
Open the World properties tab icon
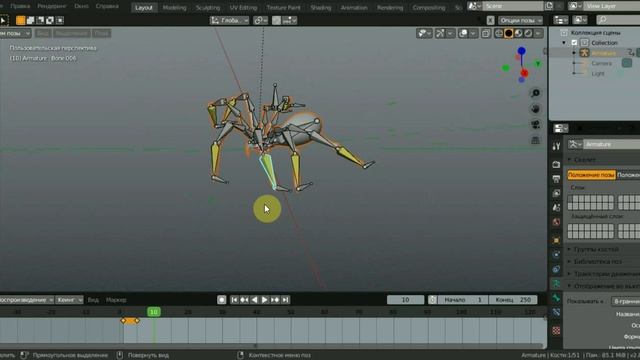coord(556,222)
